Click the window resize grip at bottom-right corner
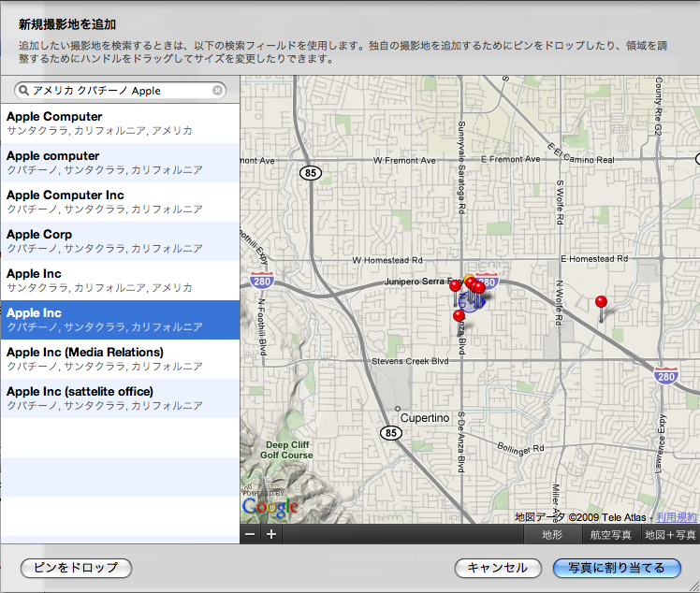 click(694, 587)
